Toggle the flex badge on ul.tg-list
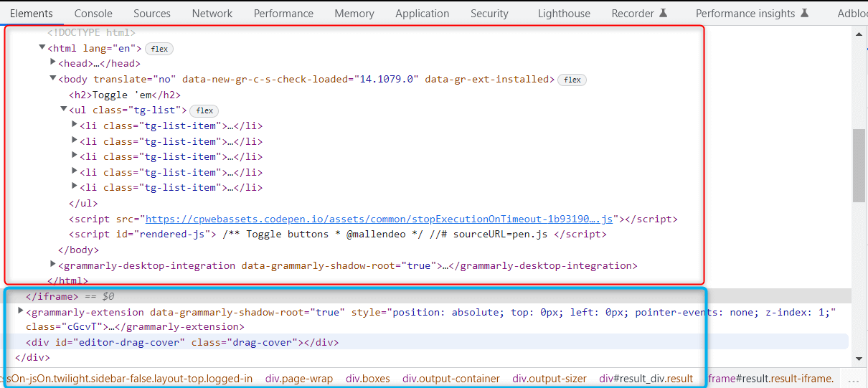 coord(204,110)
